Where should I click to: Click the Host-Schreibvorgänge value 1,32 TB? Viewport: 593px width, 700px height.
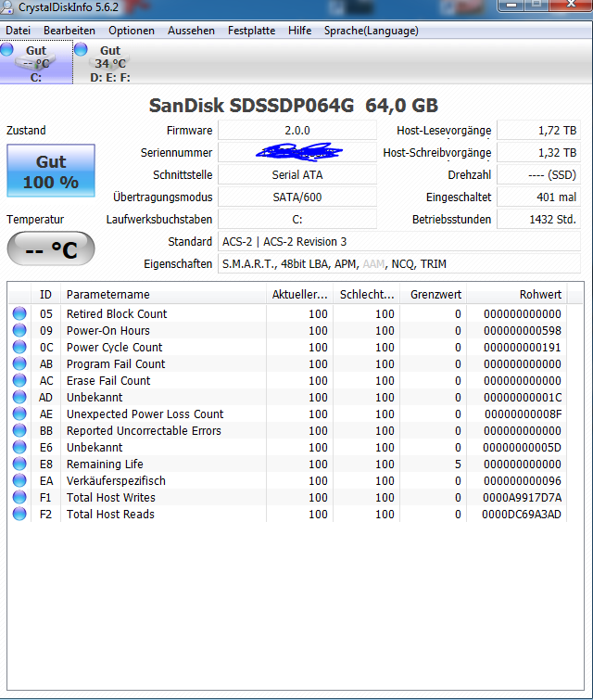pyautogui.click(x=538, y=153)
